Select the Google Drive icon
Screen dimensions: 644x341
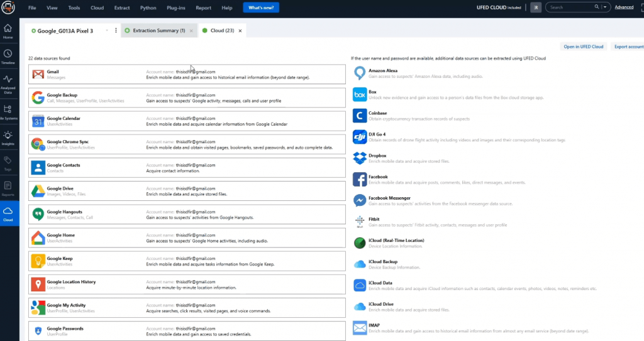(37, 191)
